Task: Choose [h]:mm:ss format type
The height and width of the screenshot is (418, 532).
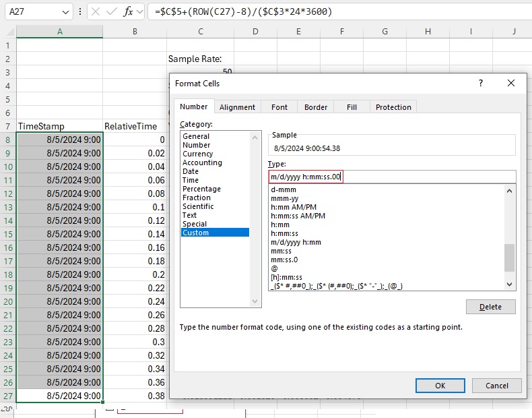Action: (387, 277)
